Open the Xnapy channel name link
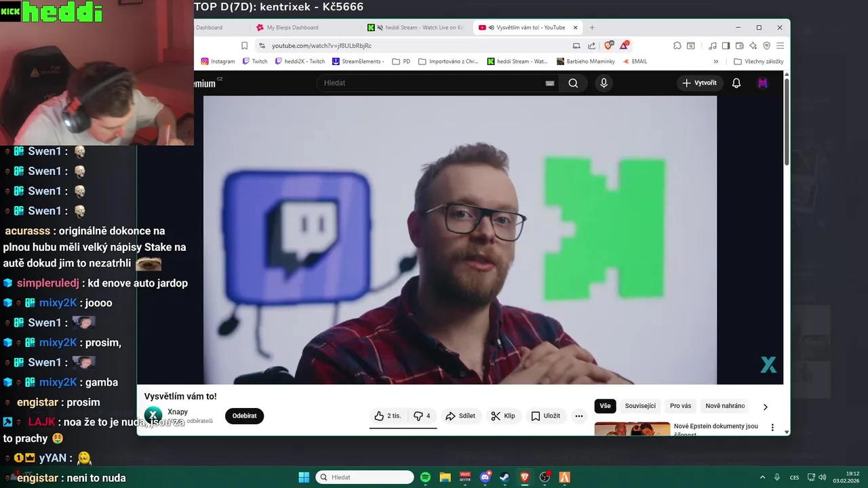 point(178,411)
